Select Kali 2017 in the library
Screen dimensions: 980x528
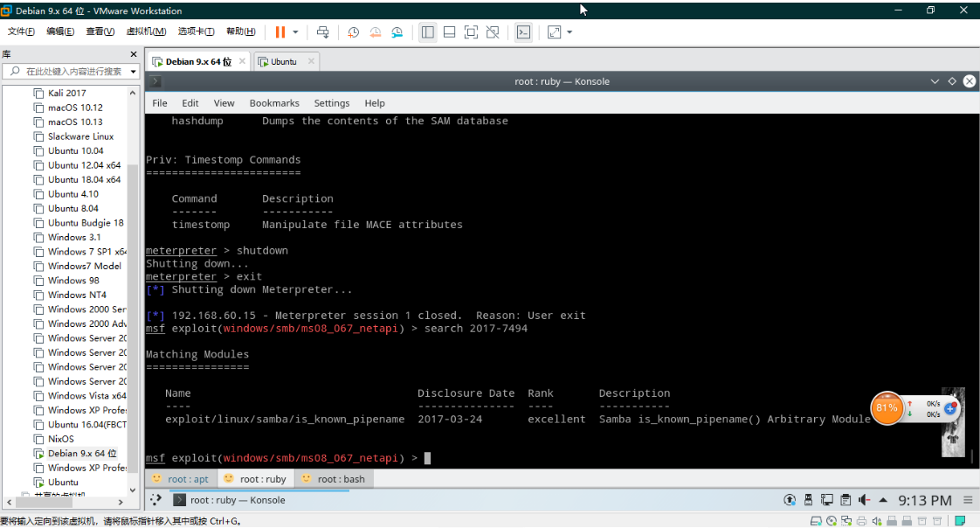pos(67,94)
